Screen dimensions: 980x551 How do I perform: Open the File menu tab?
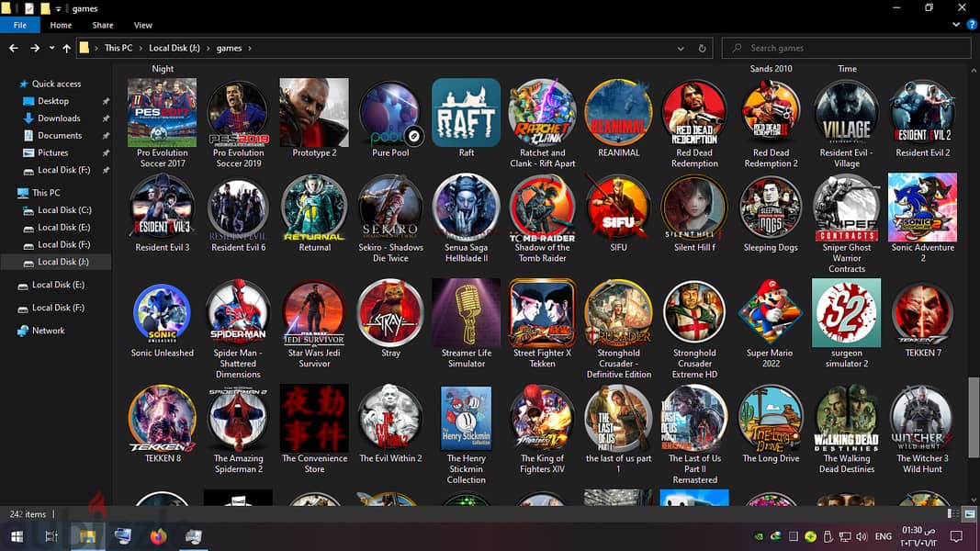click(20, 25)
